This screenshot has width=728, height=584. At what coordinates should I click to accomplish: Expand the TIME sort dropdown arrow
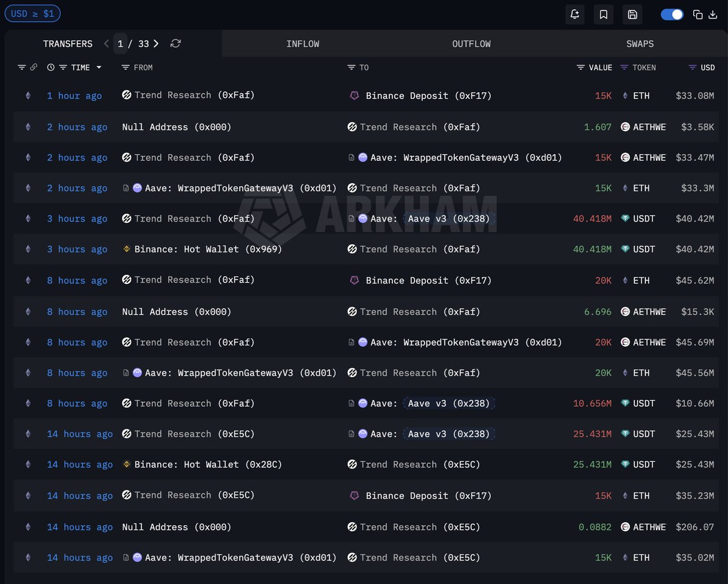[x=99, y=67]
